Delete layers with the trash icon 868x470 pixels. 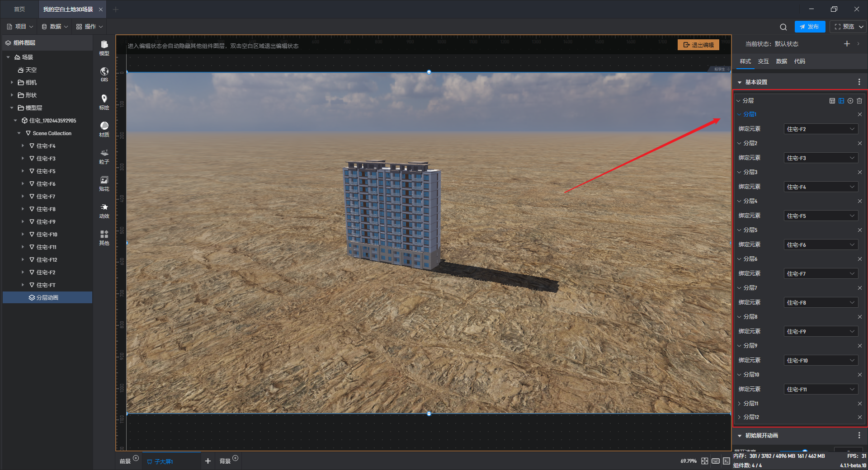tap(859, 101)
